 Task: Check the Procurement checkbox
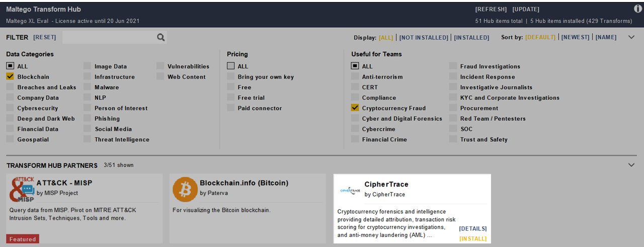(453, 108)
